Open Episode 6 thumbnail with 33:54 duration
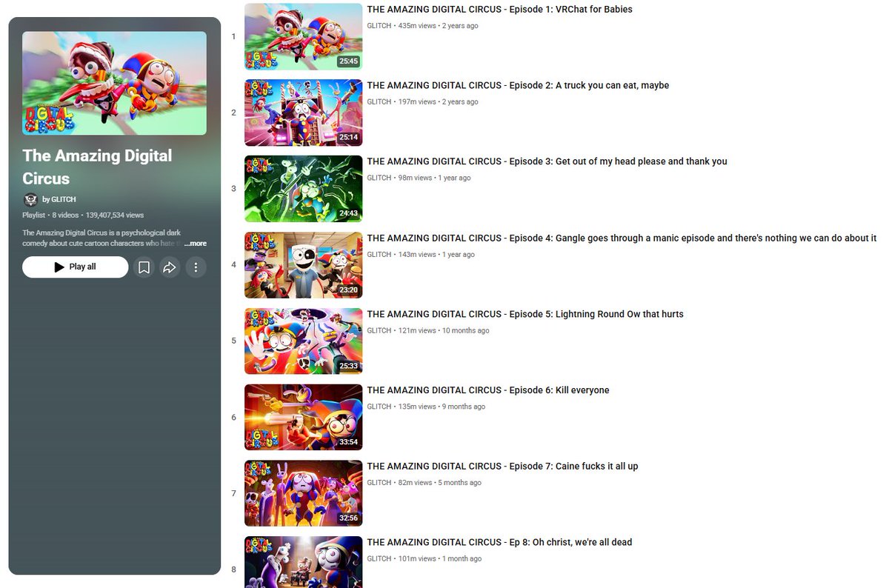 (x=304, y=417)
